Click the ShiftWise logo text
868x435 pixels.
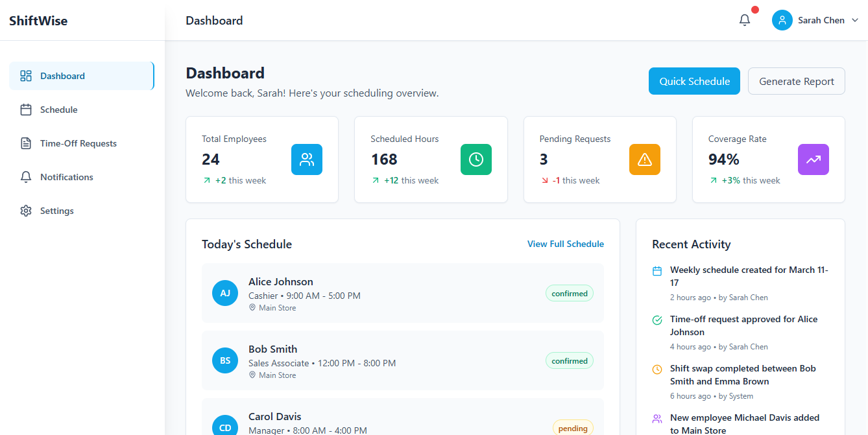tap(38, 20)
